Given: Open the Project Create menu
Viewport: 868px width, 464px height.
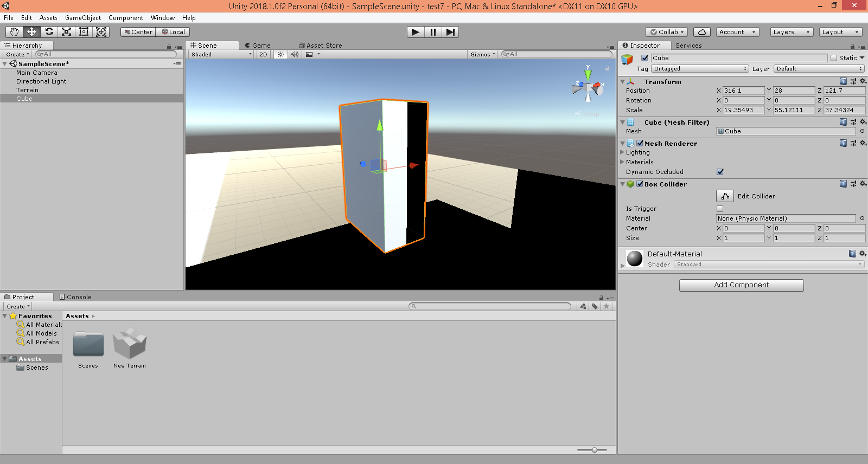Looking at the screenshot, I should [x=18, y=306].
